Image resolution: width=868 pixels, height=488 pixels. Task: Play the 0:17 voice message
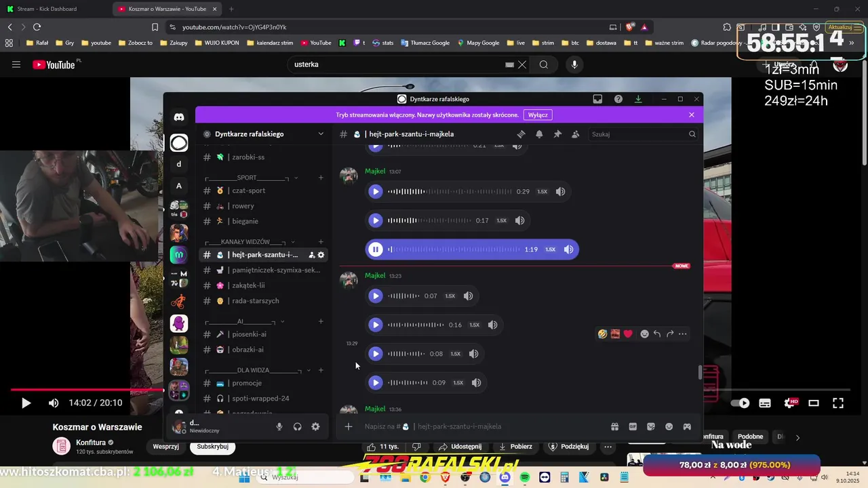point(375,220)
